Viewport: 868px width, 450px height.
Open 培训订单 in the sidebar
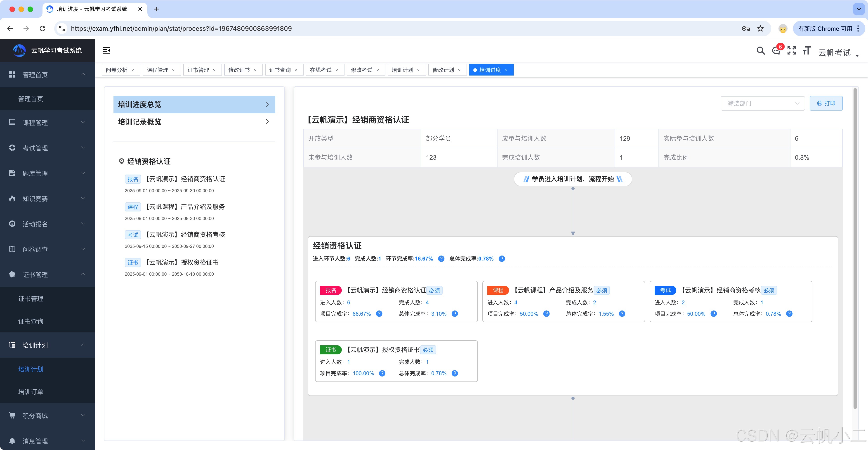point(31,392)
